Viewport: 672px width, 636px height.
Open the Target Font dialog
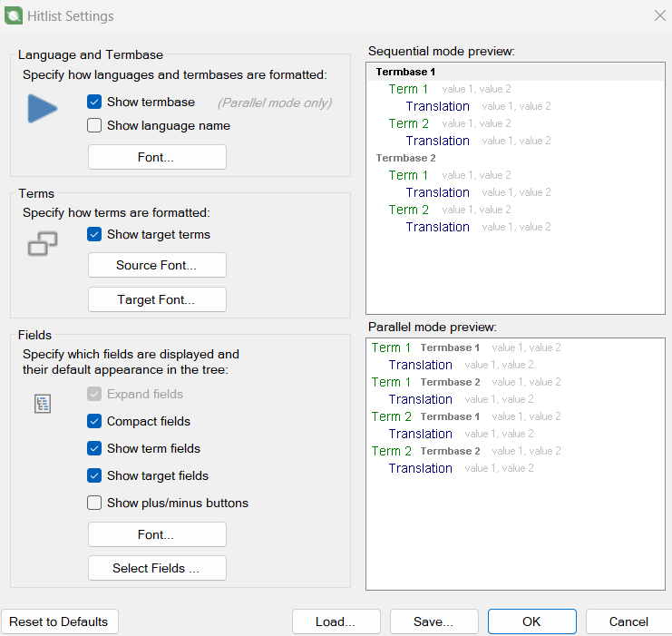pyautogui.click(x=157, y=299)
